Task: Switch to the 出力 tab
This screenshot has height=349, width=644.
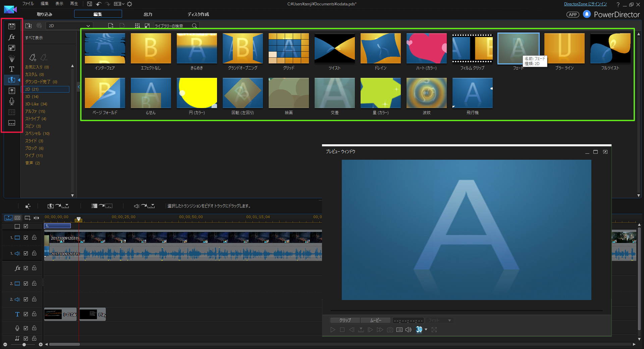Action: pos(148,14)
